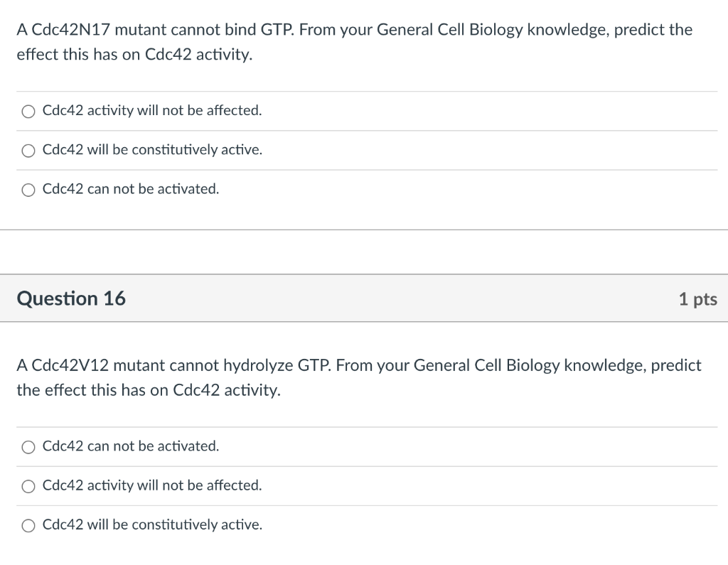This screenshot has width=728, height=565.
Task: Click Question 16's "Cdc42 can not be activated." text
Action: click(131, 446)
